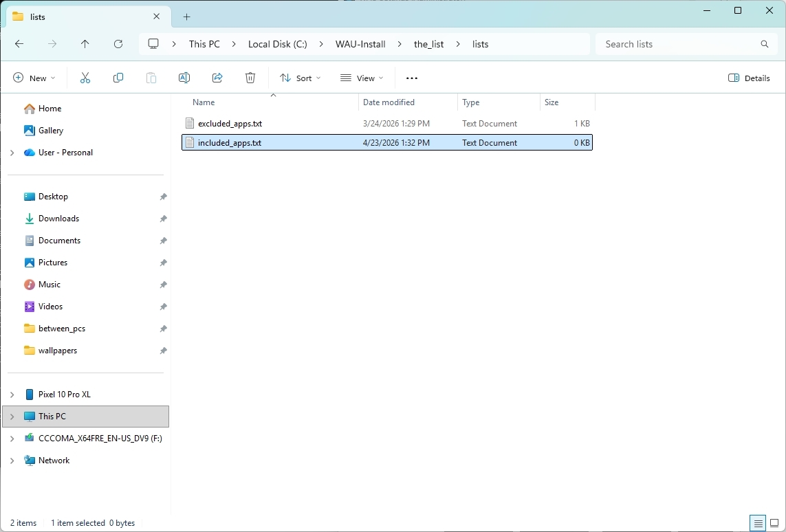This screenshot has height=532, width=786.
Task: Jump to WAU-Install in breadcrumb path
Action: click(360, 44)
